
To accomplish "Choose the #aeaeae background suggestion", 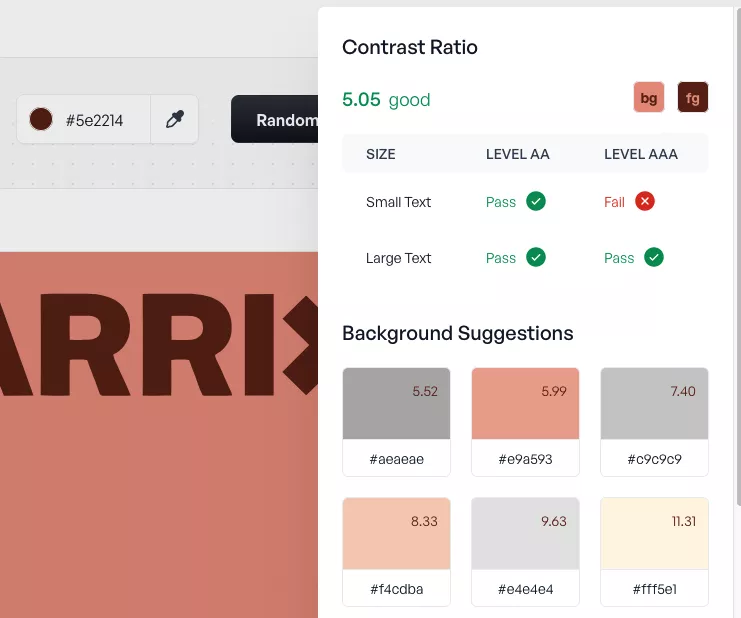I will coord(396,422).
